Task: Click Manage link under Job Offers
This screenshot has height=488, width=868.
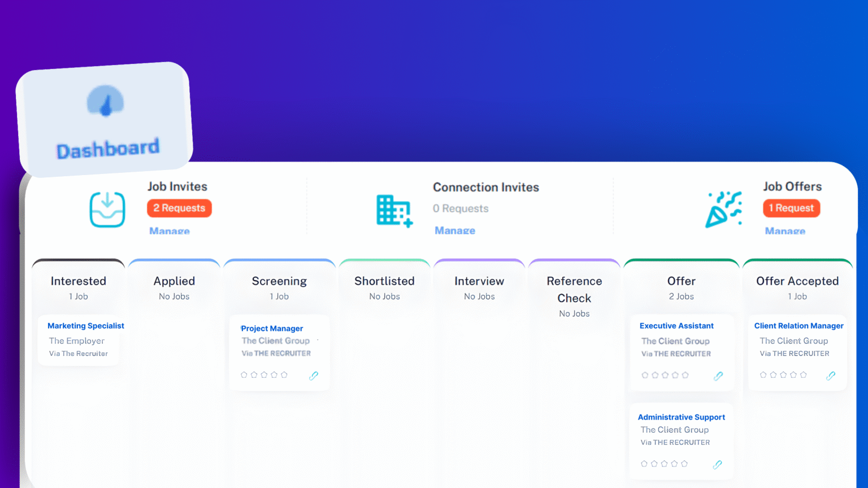Action: 785,231
